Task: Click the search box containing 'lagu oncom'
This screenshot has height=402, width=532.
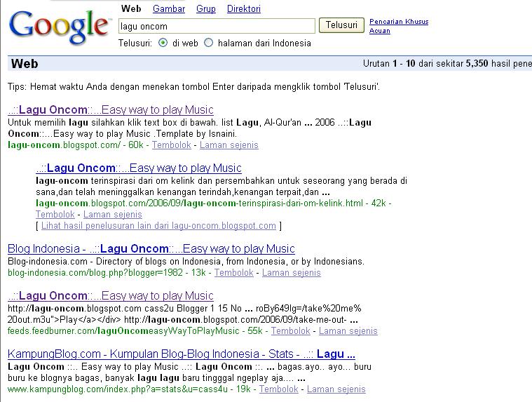Action: [217, 26]
